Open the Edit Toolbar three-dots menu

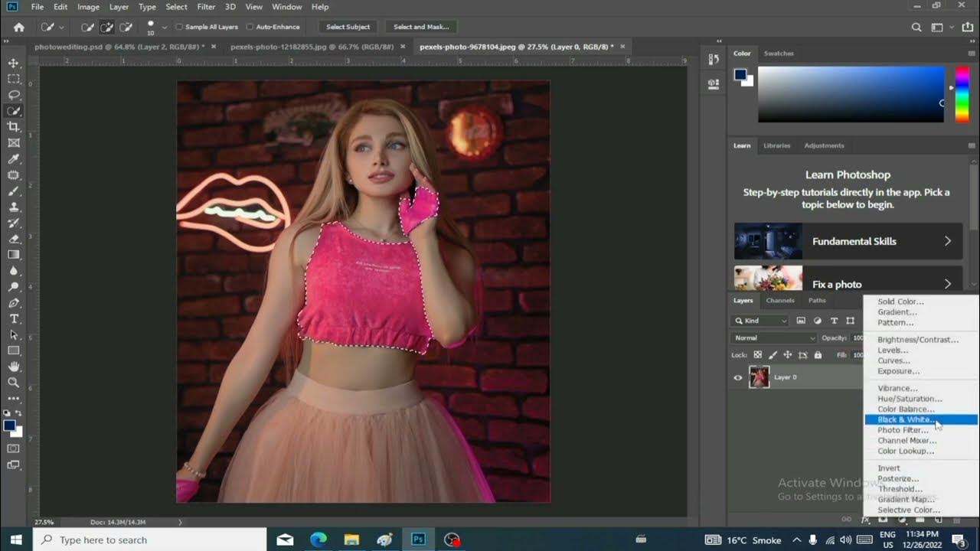pyautogui.click(x=13, y=399)
